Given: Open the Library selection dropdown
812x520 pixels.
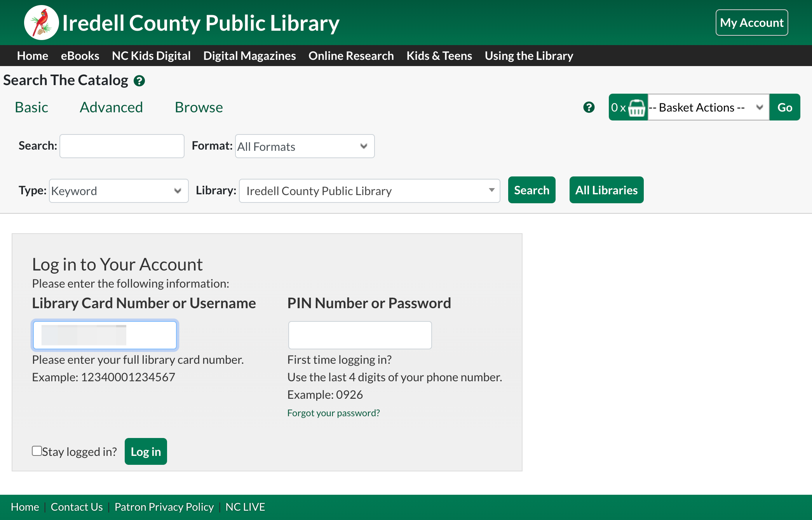Looking at the screenshot, I should click(369, 191).
